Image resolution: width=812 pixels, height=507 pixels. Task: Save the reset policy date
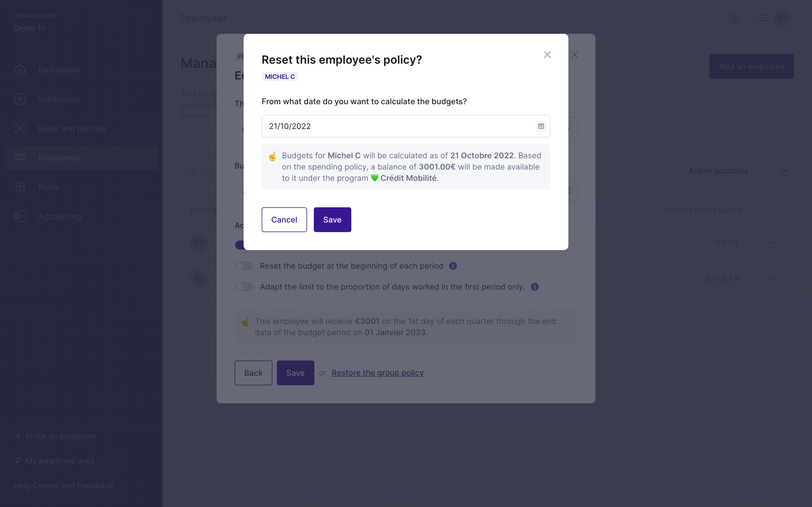332,220
